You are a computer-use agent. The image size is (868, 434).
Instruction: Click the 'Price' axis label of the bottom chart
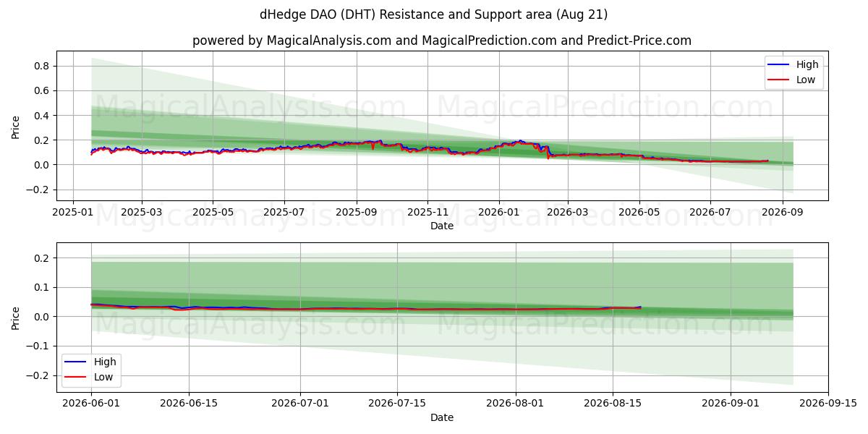tap(16, 318)
